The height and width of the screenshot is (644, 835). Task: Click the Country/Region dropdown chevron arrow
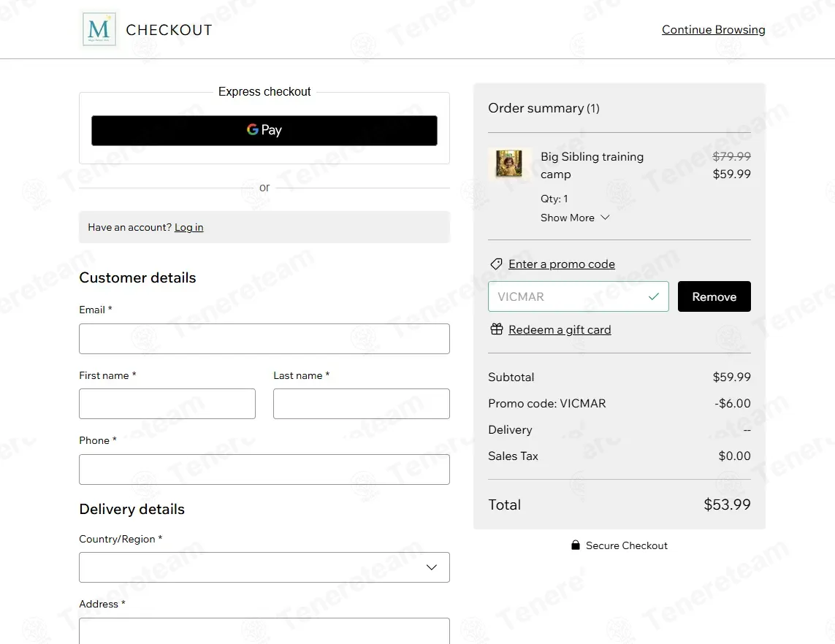(x=431, y=567)
